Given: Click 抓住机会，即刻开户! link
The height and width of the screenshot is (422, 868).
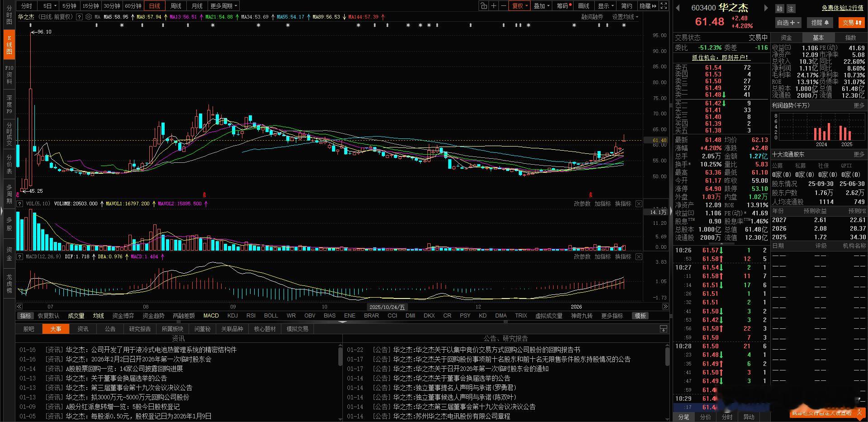Looking at the screenshot, I should 721,57.
